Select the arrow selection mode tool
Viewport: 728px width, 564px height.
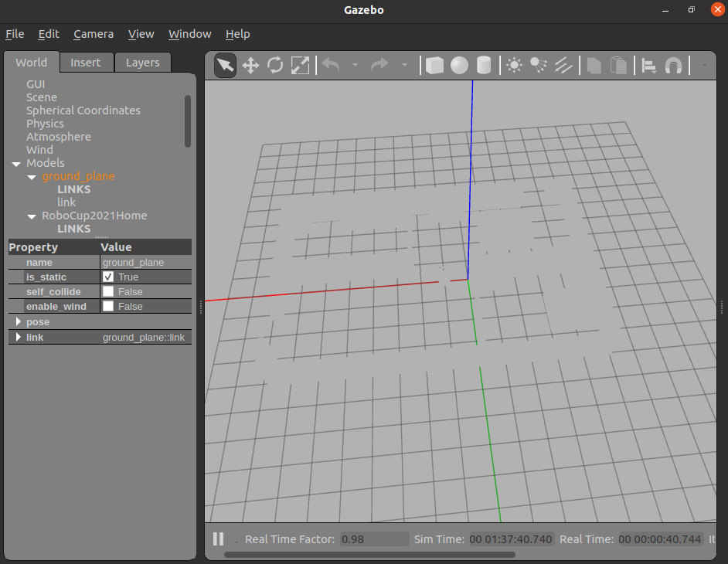pos(225,66)
